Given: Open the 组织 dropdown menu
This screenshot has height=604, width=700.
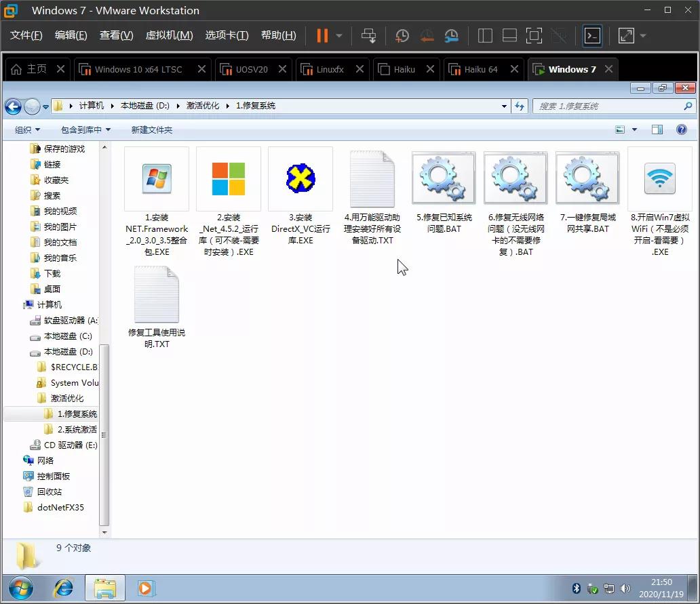Looking at the screenshot, I should click(x=27, y=129).
